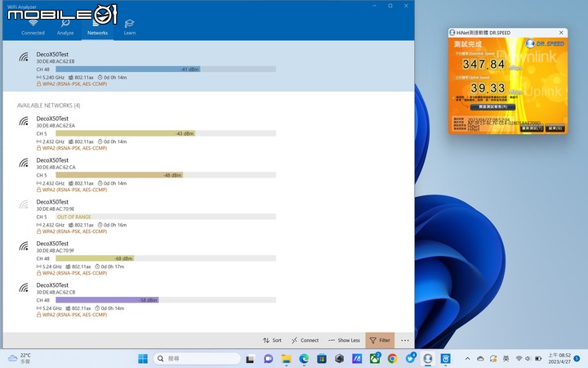Viewport: 588px width, 368px height.
Task: Click faded signal icon for out-of-range 30:DE:48:AC:70:9E
Action: (24, 204)
